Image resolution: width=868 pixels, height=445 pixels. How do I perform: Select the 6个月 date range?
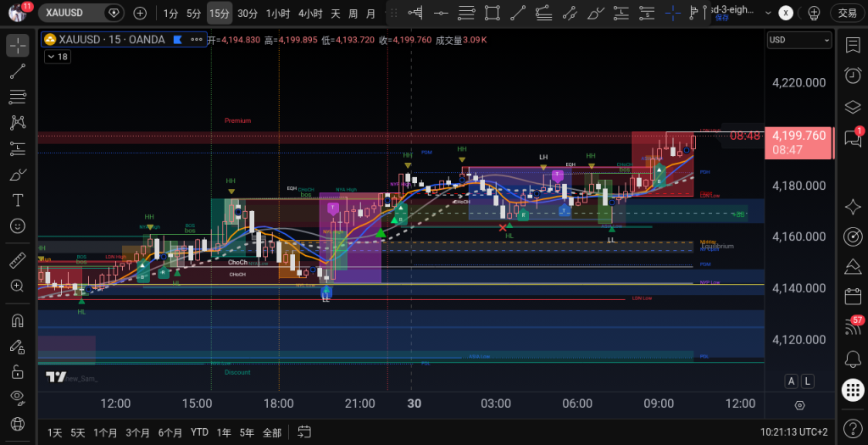coord(170,432)
